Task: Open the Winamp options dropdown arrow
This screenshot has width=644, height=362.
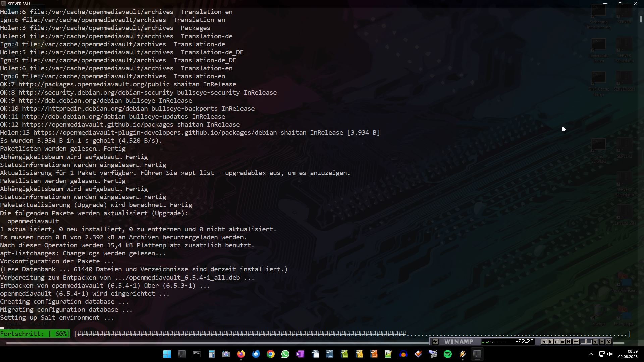Action: 595,342
